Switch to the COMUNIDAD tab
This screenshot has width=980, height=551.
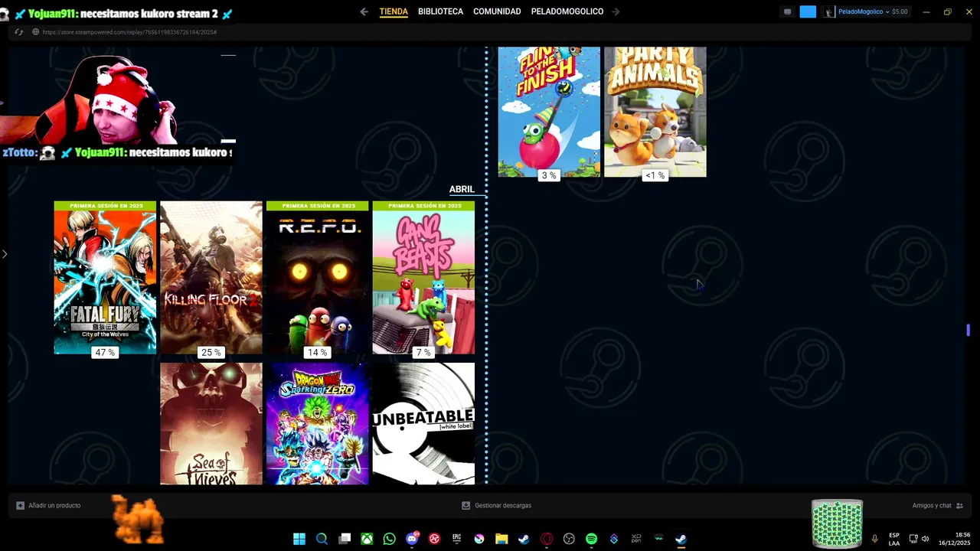point(497,11)
